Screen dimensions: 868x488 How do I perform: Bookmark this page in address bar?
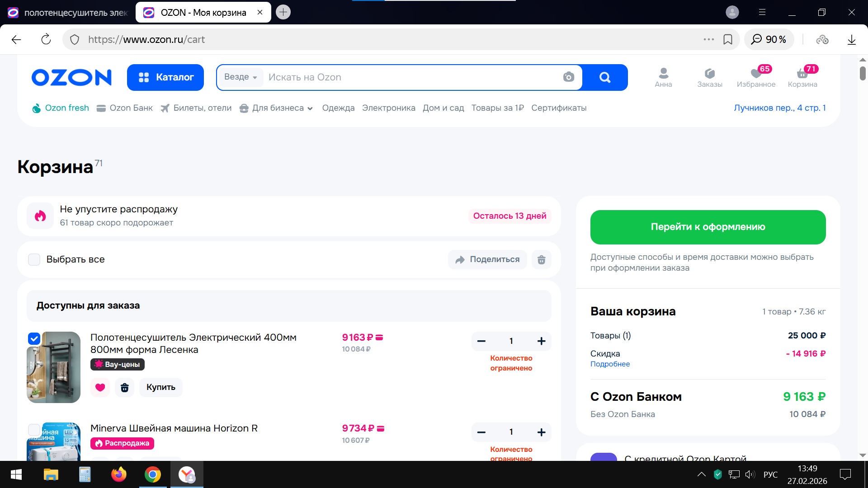(x=728, y=40)
